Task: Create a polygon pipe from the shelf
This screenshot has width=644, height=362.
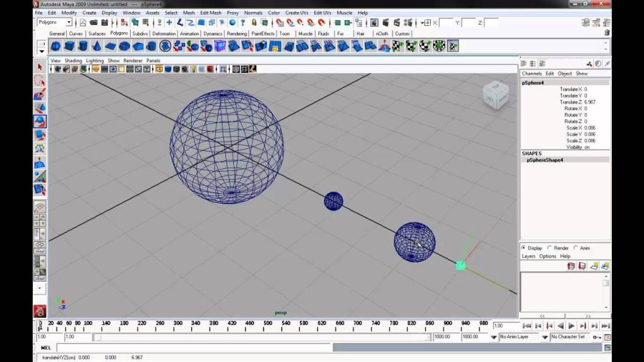Action: click(x=152, y=46)
